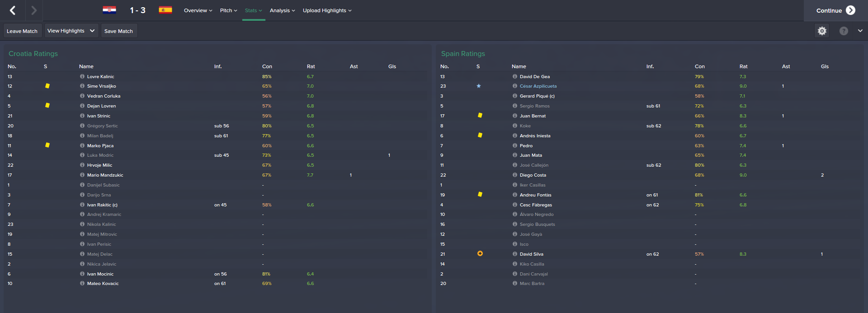This screenshot has height=313, width=868.
Task: Click the injury icon on David Silva's row
Action: click(x=480, y=253)
